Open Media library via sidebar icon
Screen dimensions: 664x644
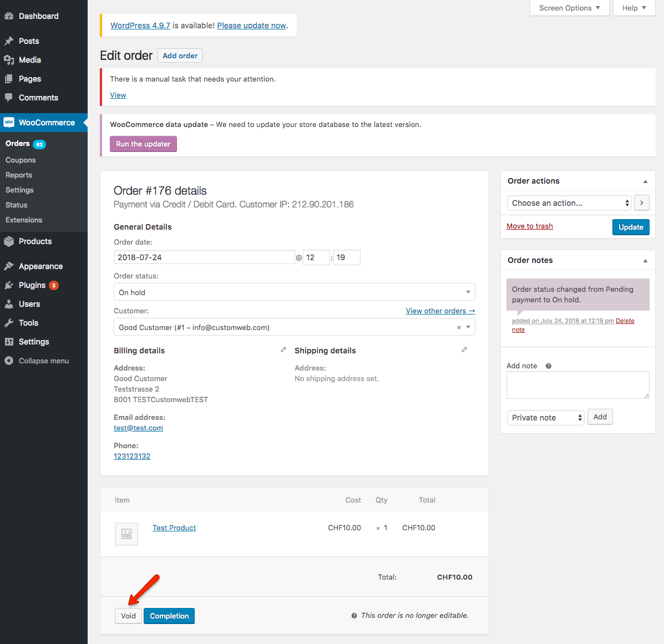[9, 59]
